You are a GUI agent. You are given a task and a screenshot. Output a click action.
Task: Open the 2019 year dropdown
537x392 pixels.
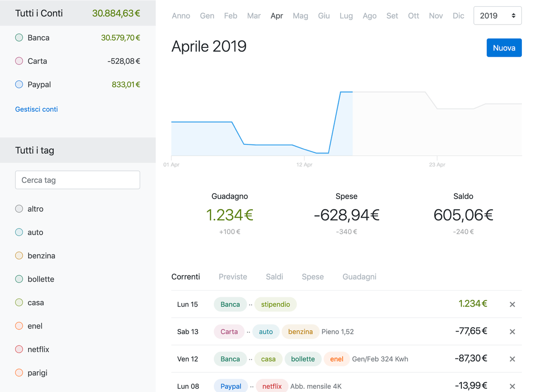click(x=497, y=16)
